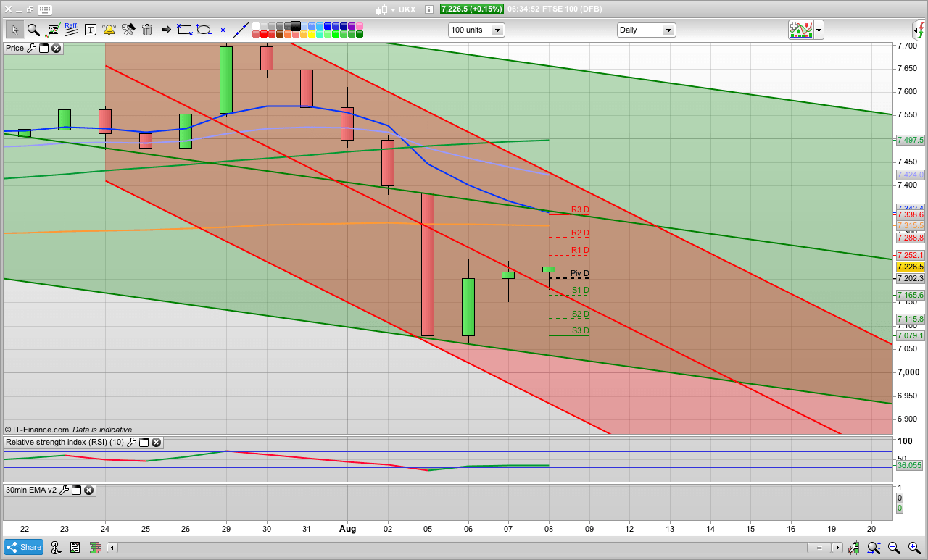Click the 7,497.5 axis price label

pos(911,141)
